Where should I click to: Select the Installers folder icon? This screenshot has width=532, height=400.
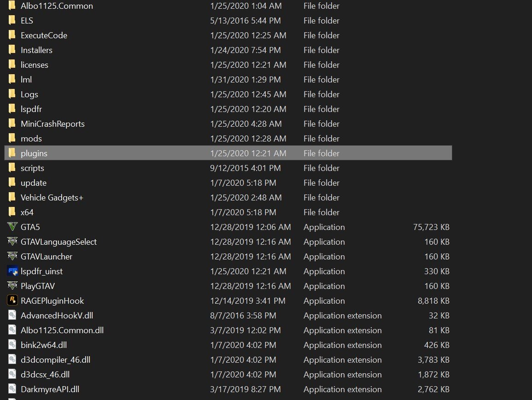12,50
